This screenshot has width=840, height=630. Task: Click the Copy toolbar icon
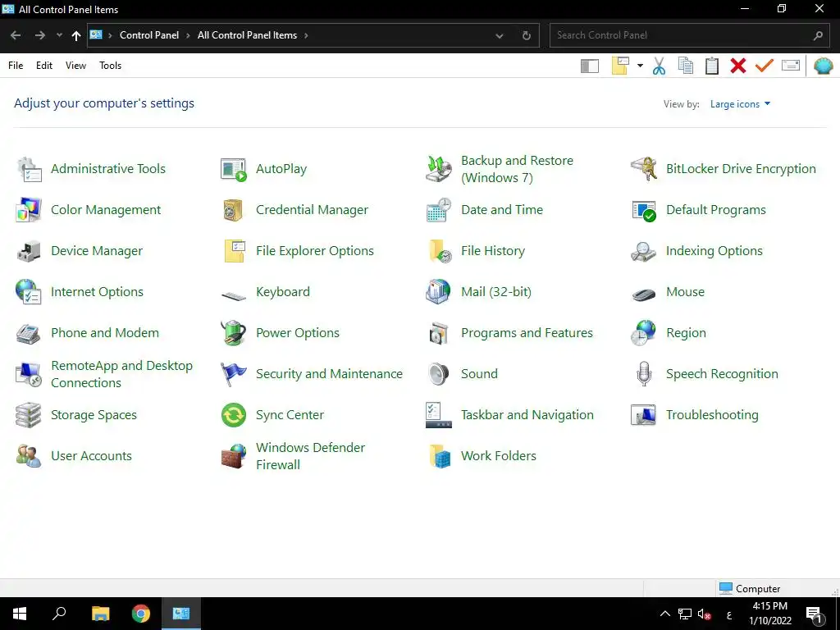[x=686, y=66]
